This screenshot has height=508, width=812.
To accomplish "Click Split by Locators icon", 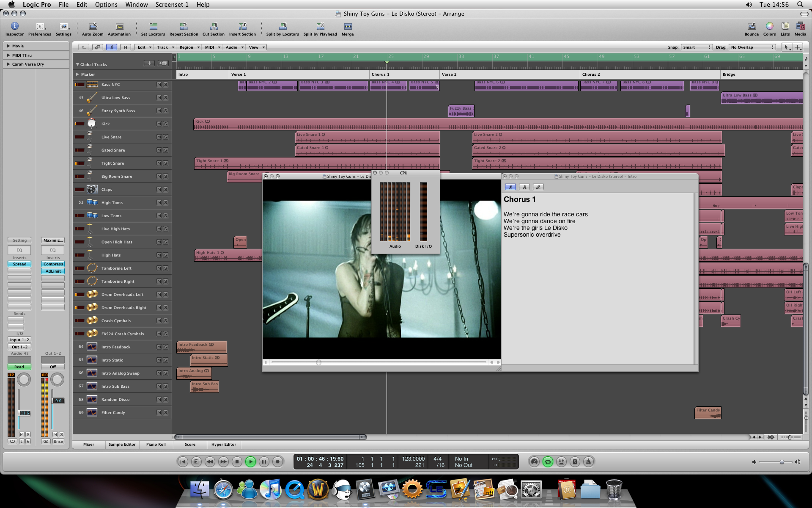I will click(283, 29).
